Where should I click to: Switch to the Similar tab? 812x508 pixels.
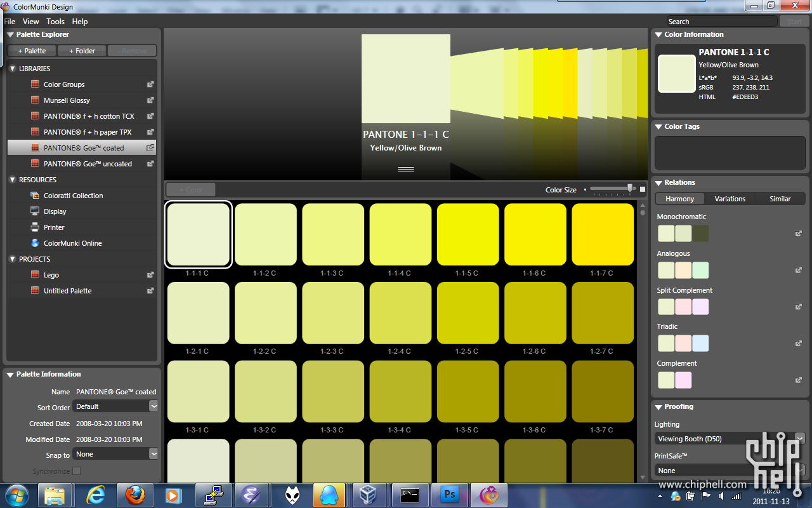[x=780, y=199]
